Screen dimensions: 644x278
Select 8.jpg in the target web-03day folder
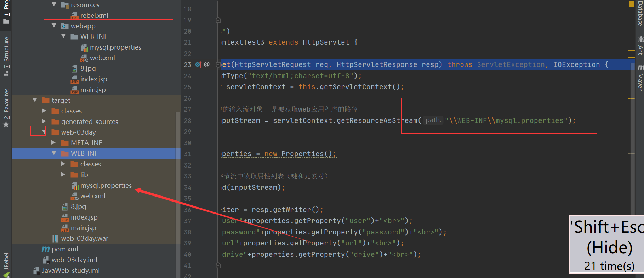pos(78,206)
